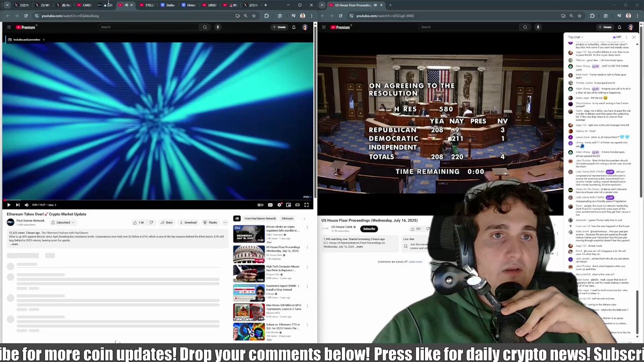Close the live chat panel

634,37
